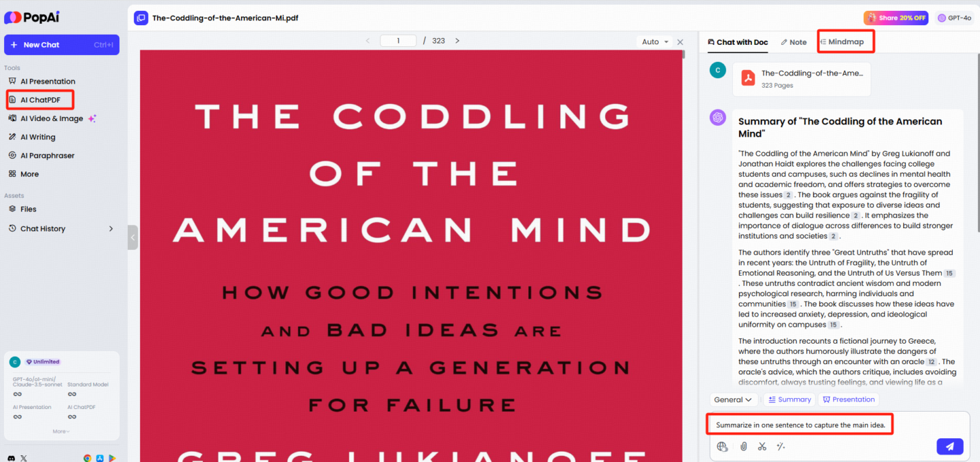Click Share 20% OFF button

(896, 18)
